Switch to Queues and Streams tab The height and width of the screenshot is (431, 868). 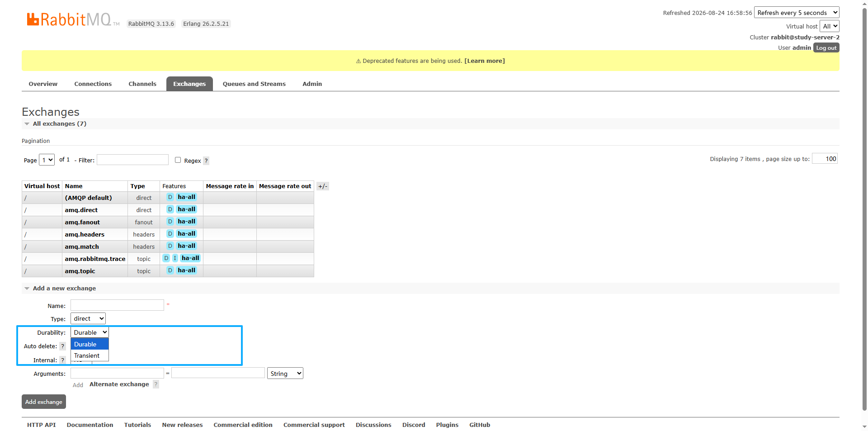pyautogui.click(x=254, y=84)
